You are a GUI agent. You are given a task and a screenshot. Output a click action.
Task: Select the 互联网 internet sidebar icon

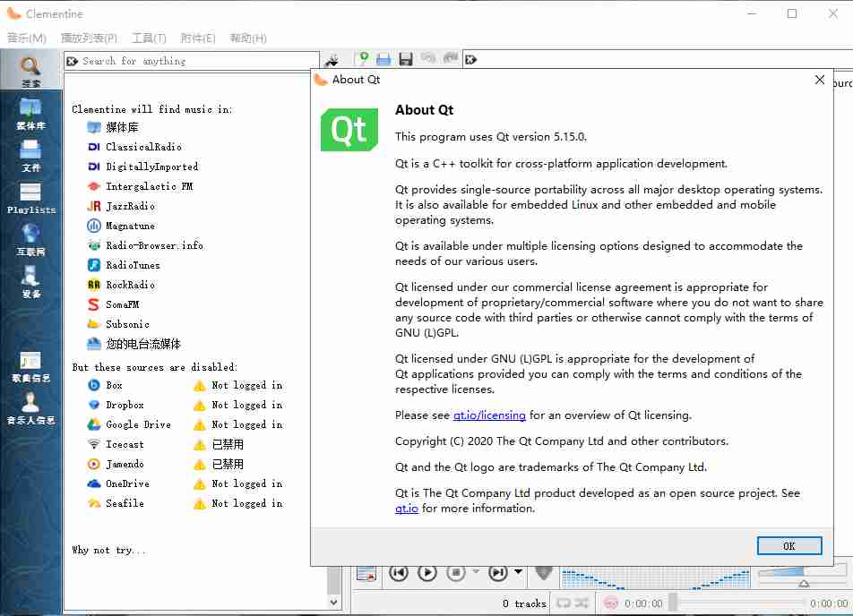(30, 239)
